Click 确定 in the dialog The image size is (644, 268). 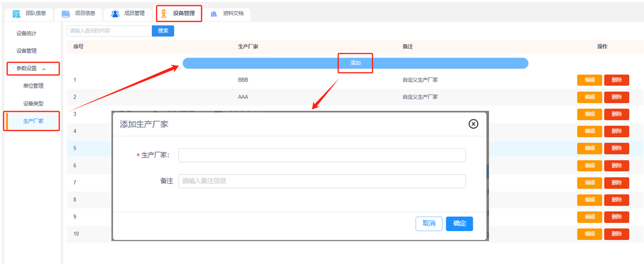coord(459,224)
